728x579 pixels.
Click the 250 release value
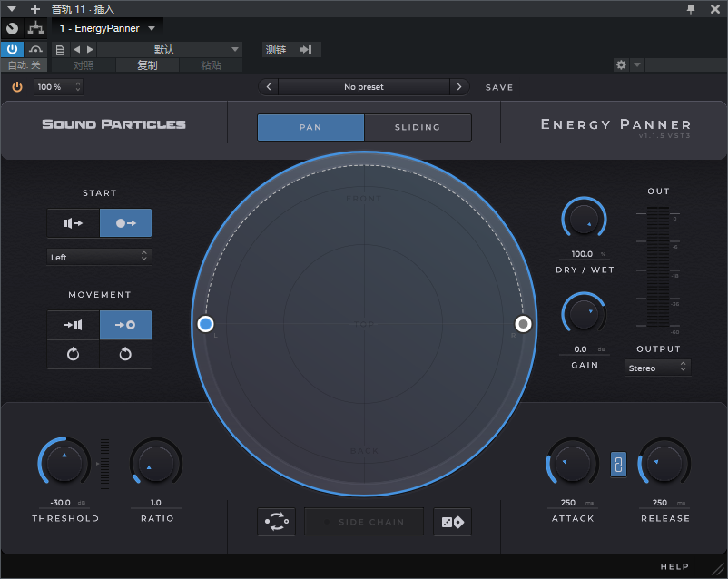[x=660, y=503]
